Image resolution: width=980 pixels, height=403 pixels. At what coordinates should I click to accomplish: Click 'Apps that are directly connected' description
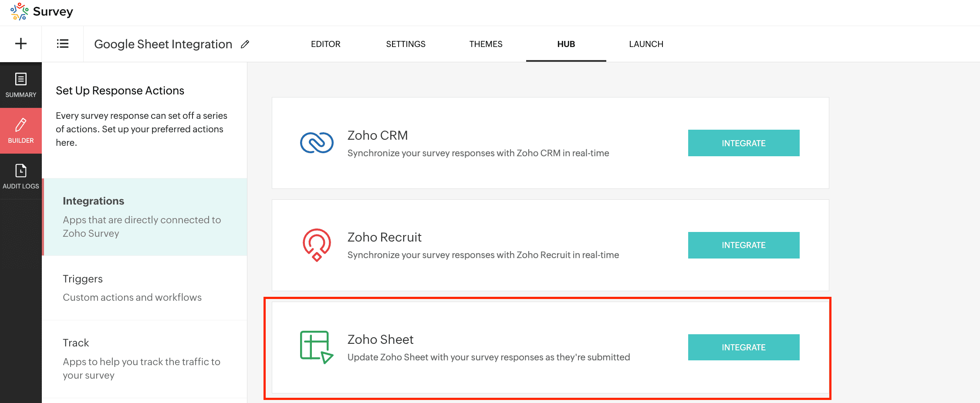click(x=142, y=226)
